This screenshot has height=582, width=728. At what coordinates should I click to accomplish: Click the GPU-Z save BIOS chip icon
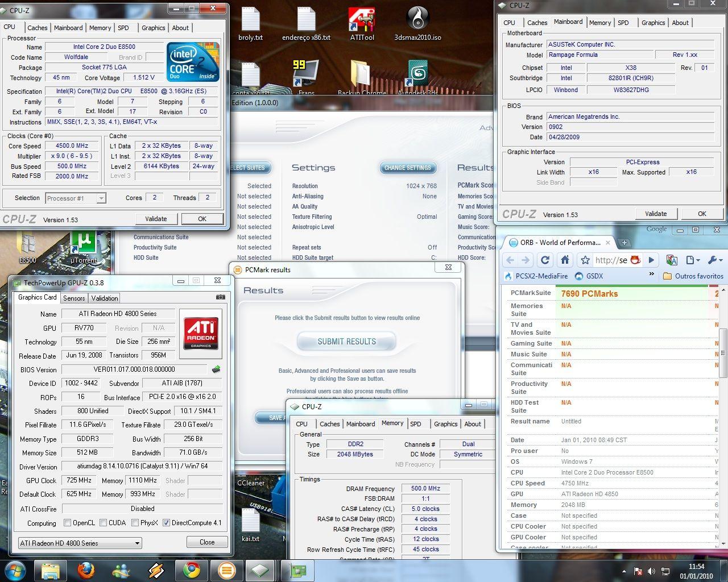tap(216, 369)
